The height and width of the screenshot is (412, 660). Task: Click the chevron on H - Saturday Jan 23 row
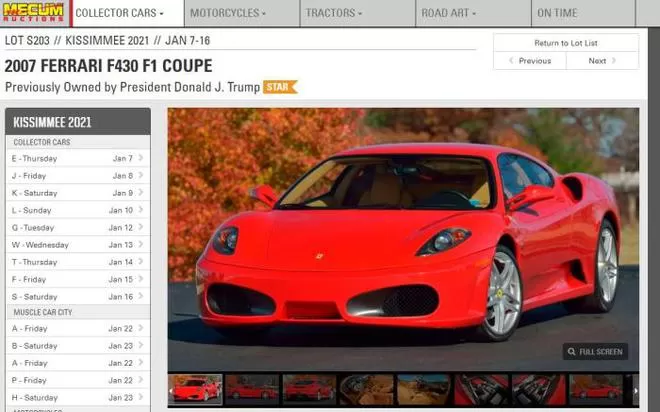141,397
